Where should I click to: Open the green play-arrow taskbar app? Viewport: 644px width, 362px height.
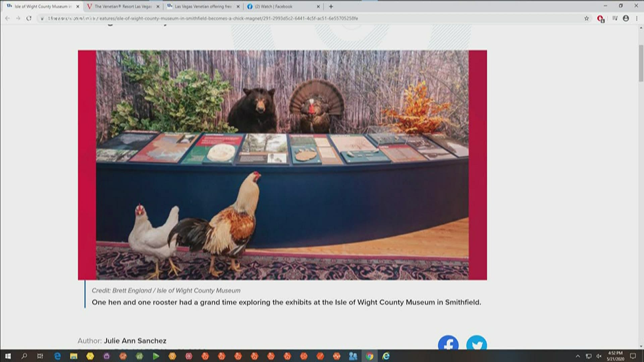156,356
